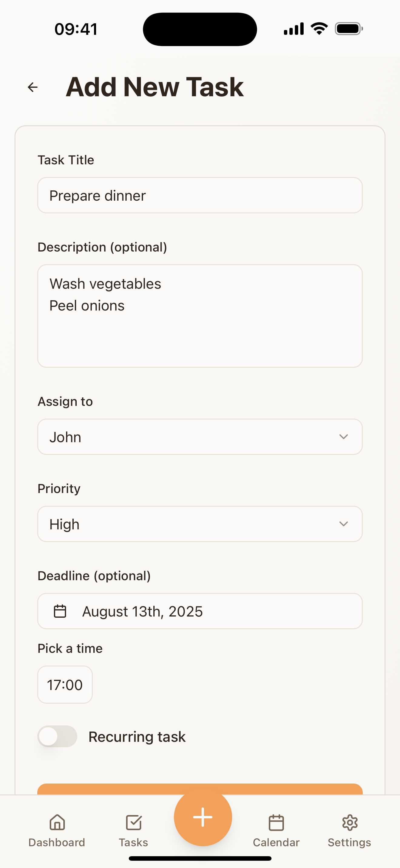Tap the back arrow icon

[33, 87]
